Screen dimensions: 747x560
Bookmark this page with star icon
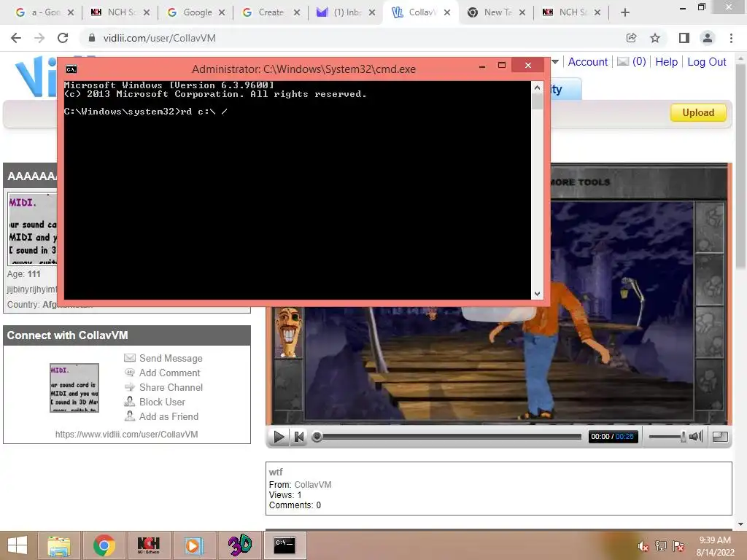tap(655, 38)
